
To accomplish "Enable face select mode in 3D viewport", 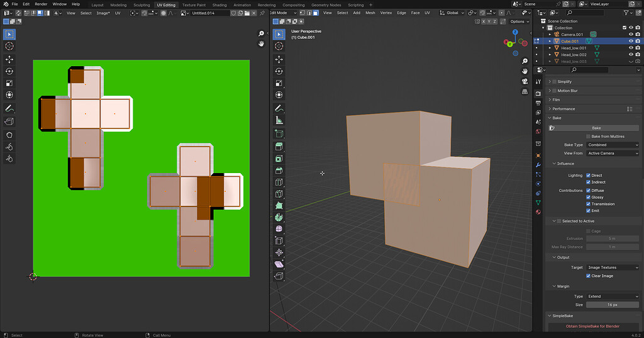I will click(316, 13).
